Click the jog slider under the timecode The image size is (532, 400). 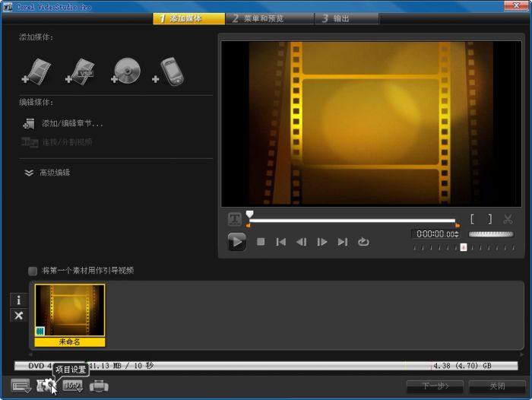(x=463, y=247)
